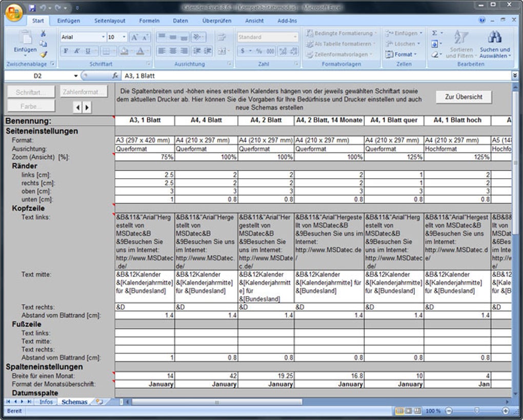This screenshot has width=523, height=420.
Task: Decrease font size with small A icon
Action: pyautogui.click(x=145, y=37)
